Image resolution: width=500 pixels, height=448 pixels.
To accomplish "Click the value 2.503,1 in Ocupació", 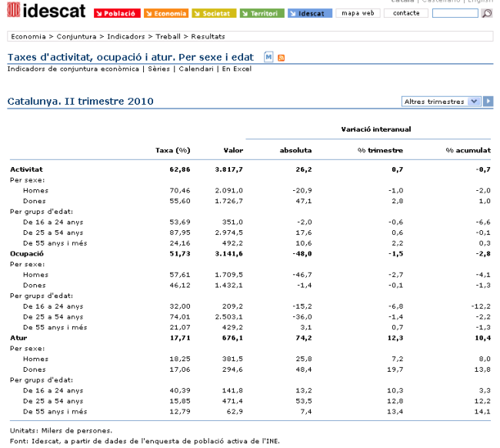I will [228, 317].
